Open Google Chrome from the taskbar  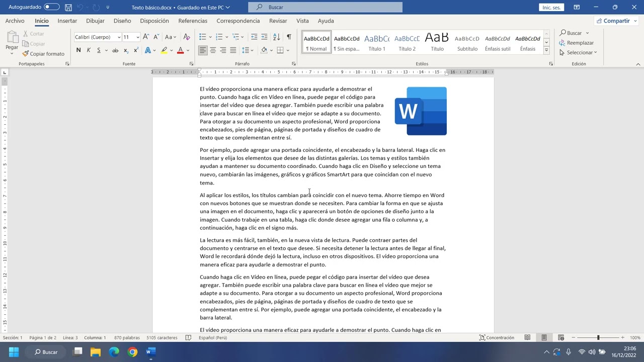tap(132, 352)
